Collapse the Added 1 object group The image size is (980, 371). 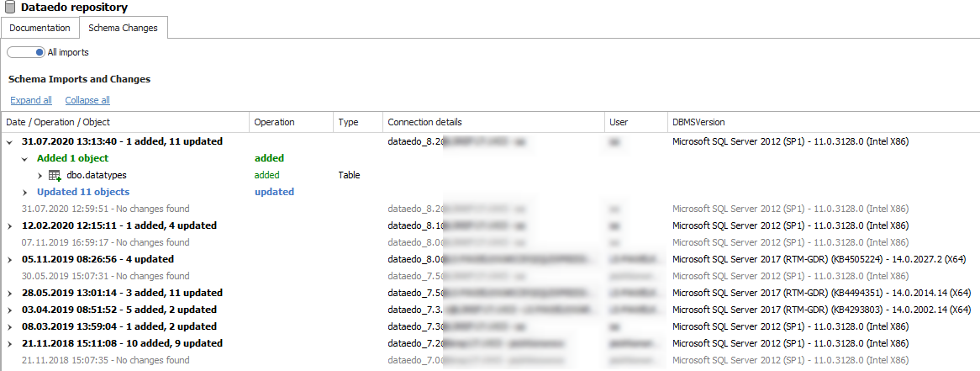point(25,158)
